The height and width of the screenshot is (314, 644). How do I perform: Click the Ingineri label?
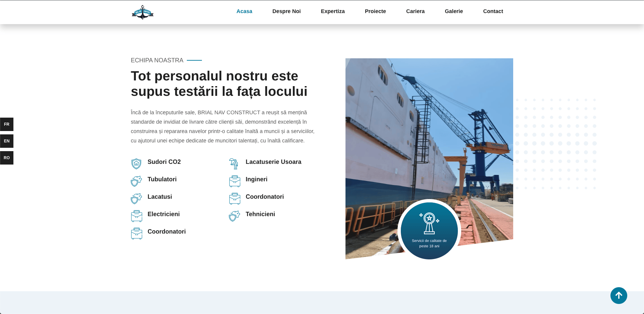click(x=257, y=179)
